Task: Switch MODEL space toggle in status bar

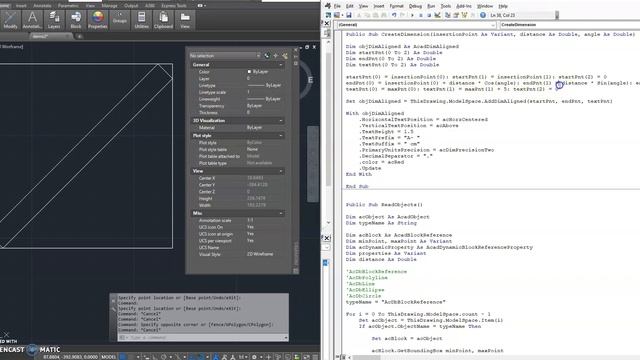Action: pyautogui.click(x=109, y=357)
